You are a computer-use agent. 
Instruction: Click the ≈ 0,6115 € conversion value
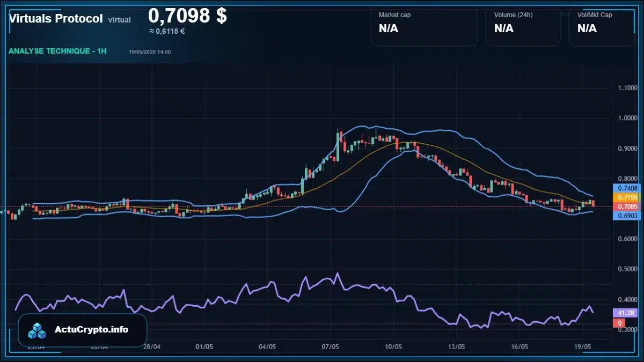coord(167,31)
